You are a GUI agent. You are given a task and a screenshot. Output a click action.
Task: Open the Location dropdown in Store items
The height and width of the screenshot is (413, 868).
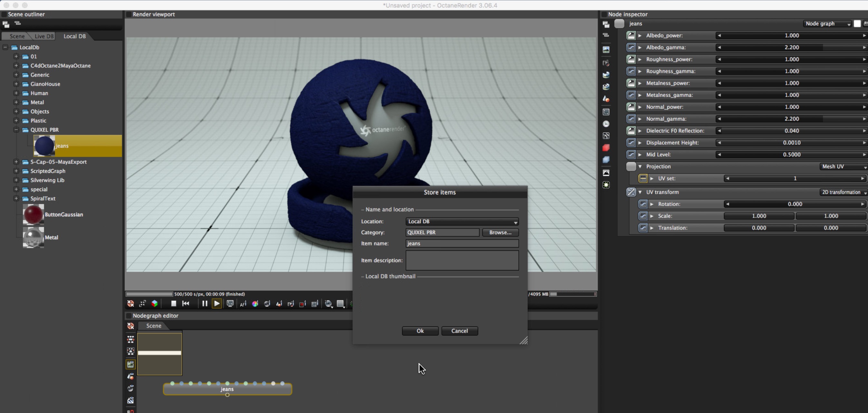(462, 221)
